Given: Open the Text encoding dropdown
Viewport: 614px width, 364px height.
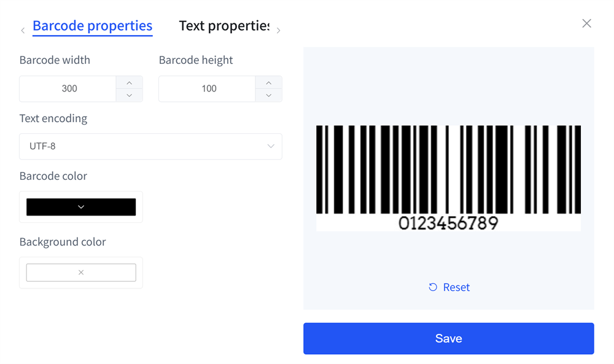Looking at the screenshot, I should (x=150, y=146).
